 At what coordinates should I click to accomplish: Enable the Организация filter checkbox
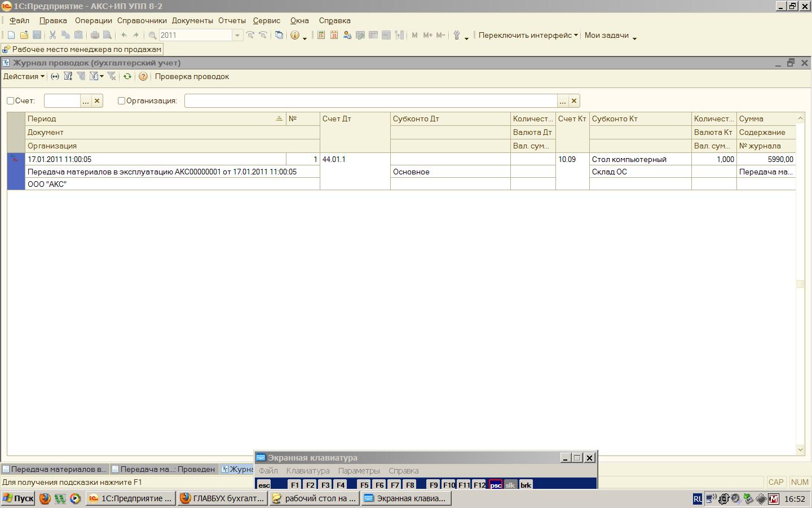121,101
